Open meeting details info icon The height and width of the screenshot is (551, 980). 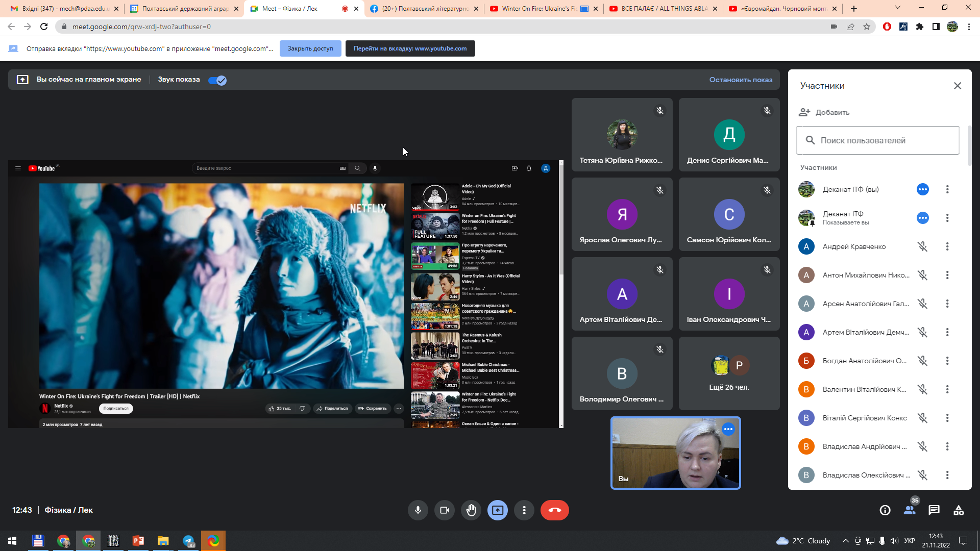click(885, 510)
